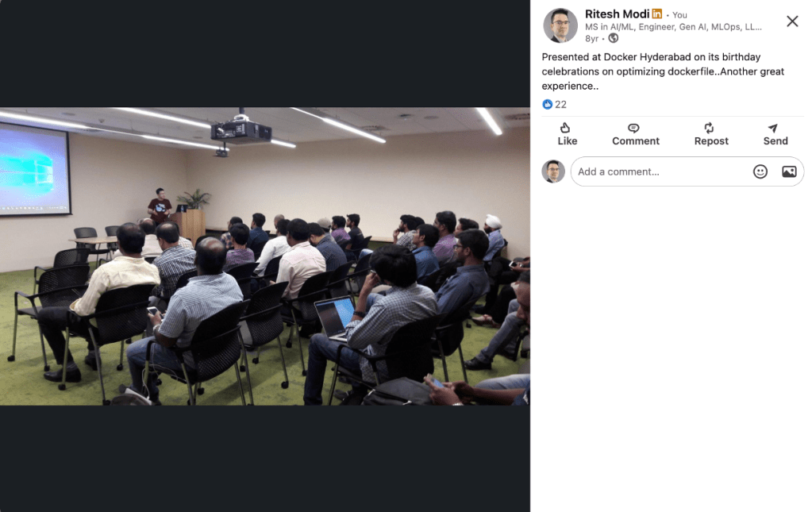The width and height of the screenshot is (812, 512).
Task: Click the Like label text
Action: [x=567, y=141]
